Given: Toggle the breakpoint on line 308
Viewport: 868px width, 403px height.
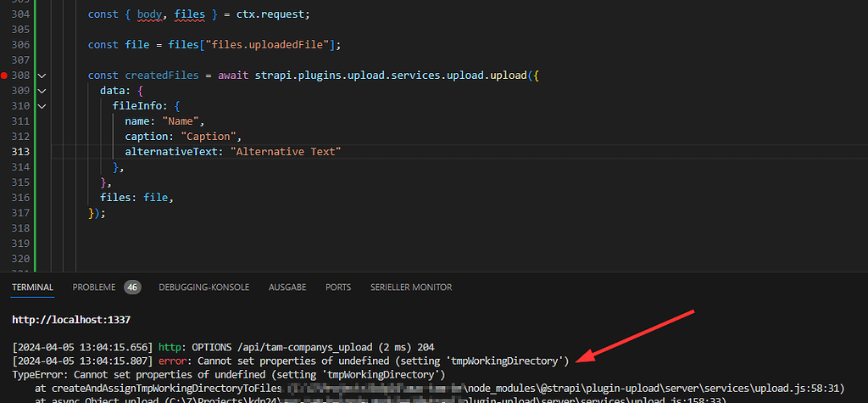Looking at the screenshot, I should click(4, 76).
